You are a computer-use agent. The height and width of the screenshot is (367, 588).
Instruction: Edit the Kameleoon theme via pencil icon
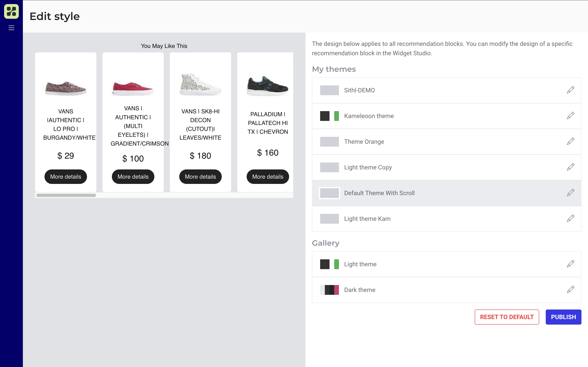pos(570,116)
